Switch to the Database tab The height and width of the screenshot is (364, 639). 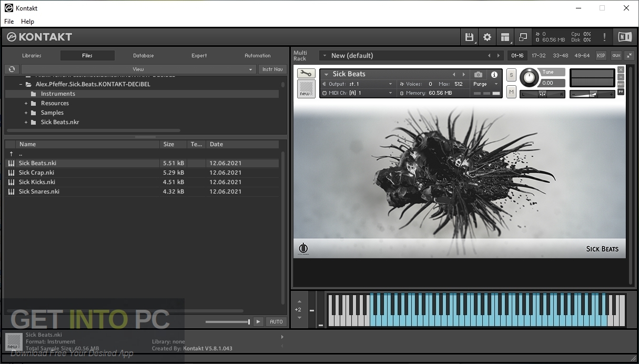click(x=143, y=55)
